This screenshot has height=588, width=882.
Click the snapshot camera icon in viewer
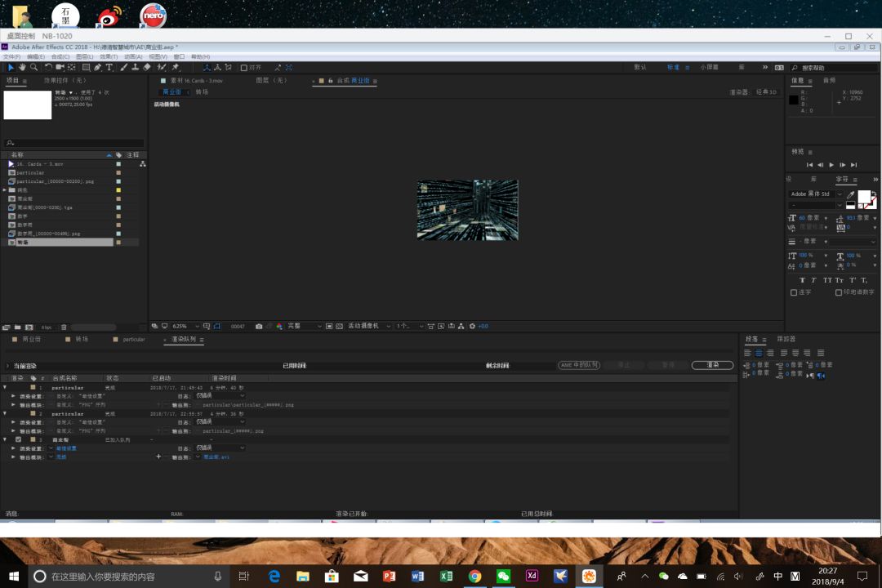(x=259, y=326)
